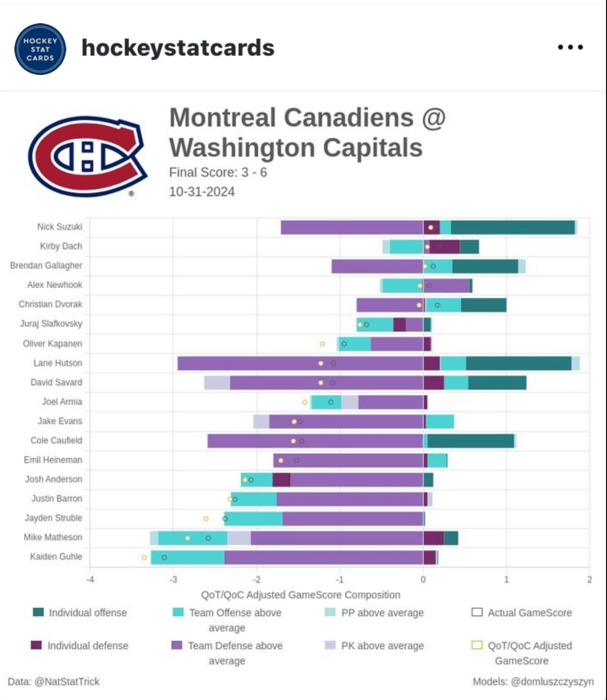The height and width of the screenshot is (700, 607).
Task: Toggle the PK above average series in the legend
Action: coord(330,646)
